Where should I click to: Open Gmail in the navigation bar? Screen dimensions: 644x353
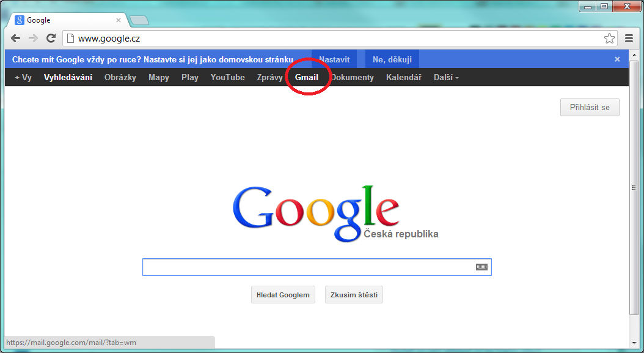point(307,77)
